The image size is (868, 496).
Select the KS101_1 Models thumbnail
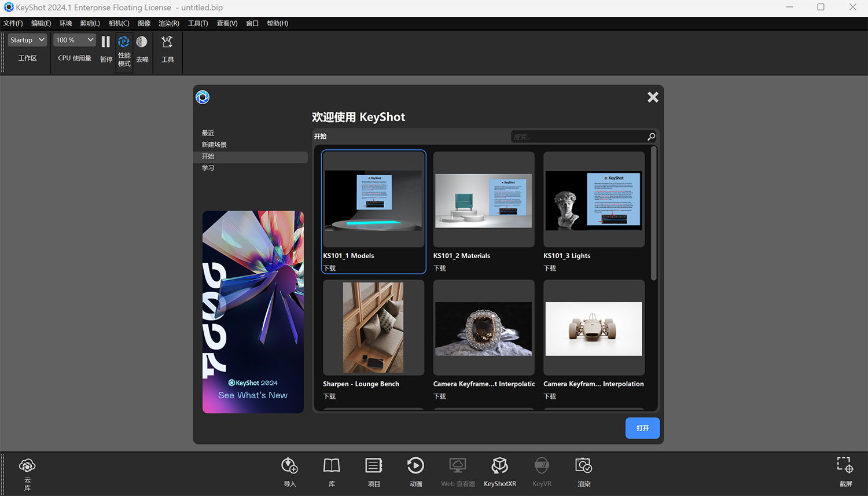(x=374, y=200)
